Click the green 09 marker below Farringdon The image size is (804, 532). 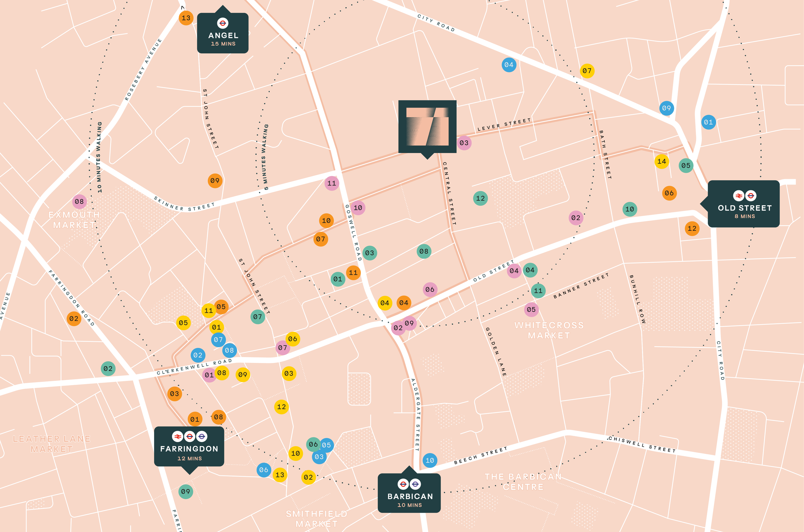[x=186, y=491]
